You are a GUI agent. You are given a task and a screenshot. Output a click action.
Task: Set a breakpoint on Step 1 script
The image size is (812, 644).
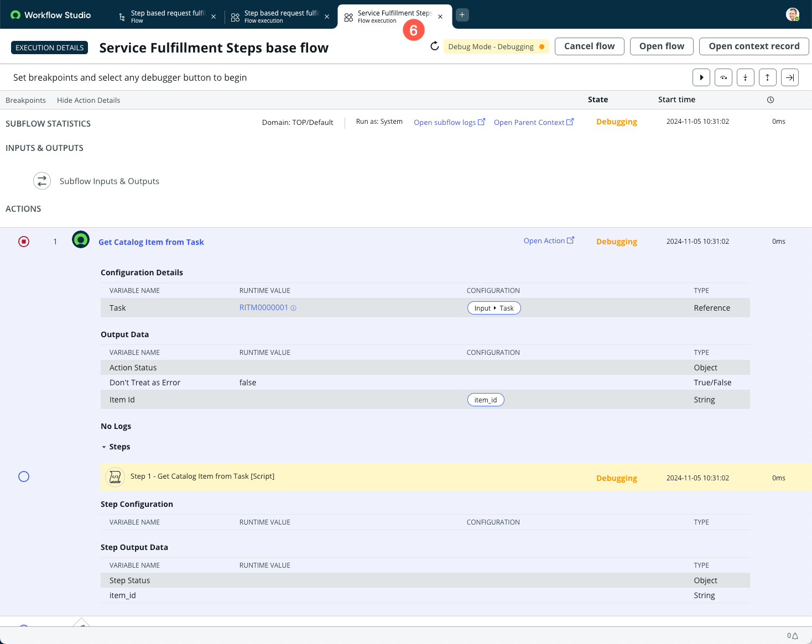tap(24, 477)
